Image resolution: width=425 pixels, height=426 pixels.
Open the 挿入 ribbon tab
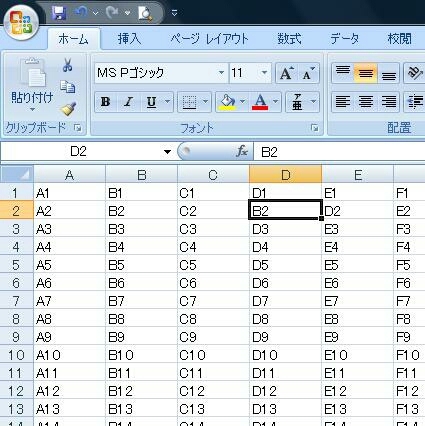(x=129, y=39)
